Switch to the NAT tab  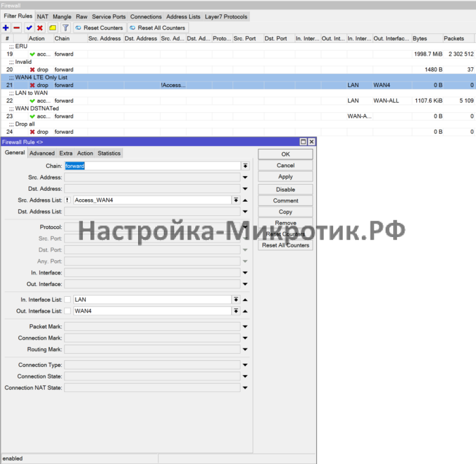pyautogui.click(x=42, y=17)
